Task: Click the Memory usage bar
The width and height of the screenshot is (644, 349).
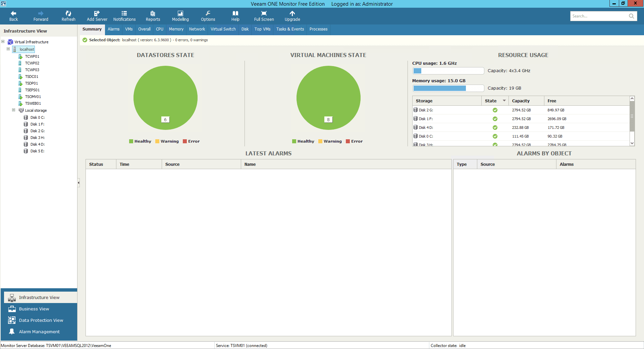Action: (x=448, y=88)
